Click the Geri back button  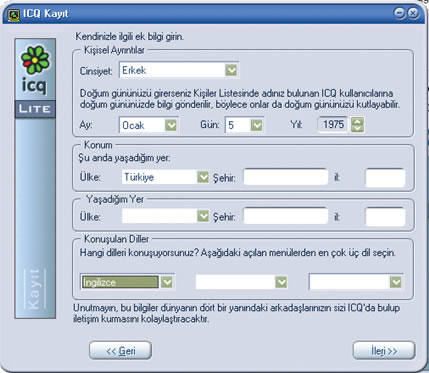click(120, 351)
